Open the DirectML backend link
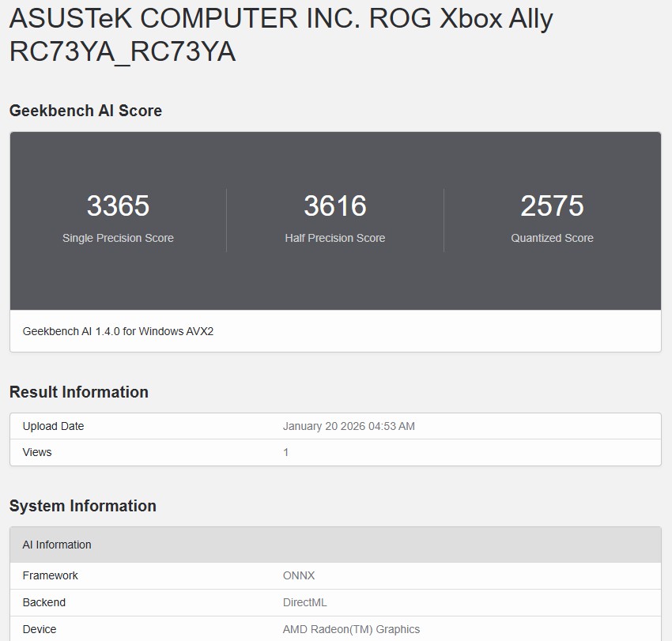The image size is (672, 641). tap(304, 602)
